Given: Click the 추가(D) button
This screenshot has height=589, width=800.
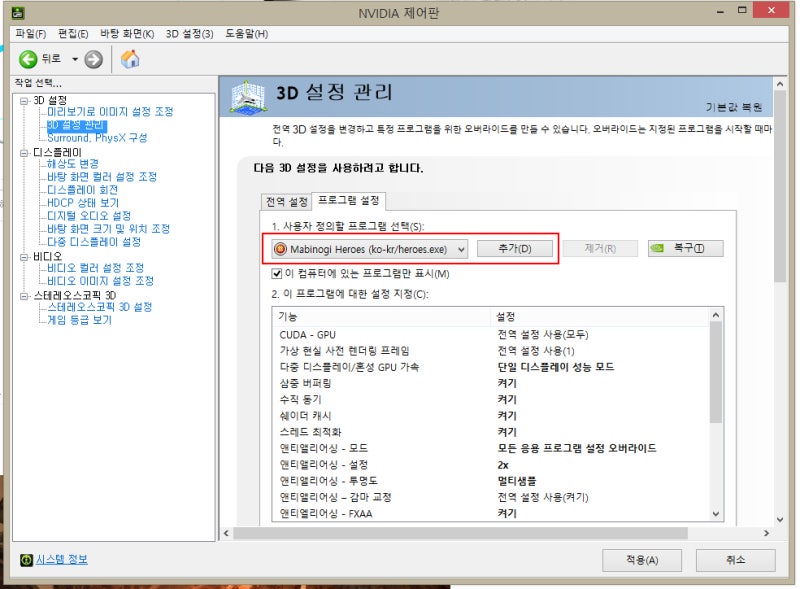Looking at the screenshot, I should tap(515, 249).
